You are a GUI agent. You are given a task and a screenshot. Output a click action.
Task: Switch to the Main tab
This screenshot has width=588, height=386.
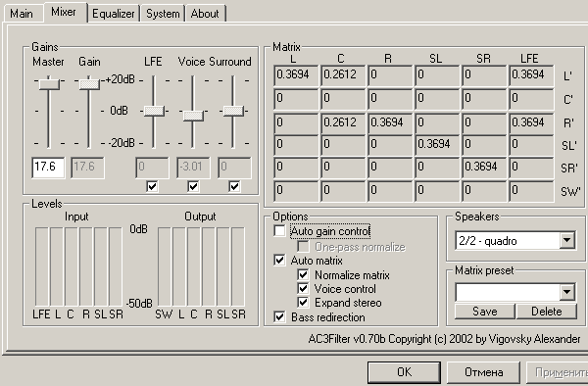22,14
